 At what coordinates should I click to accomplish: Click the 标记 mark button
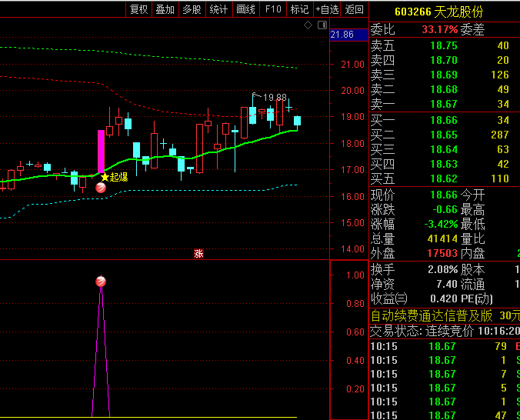(x=299, y=9)
